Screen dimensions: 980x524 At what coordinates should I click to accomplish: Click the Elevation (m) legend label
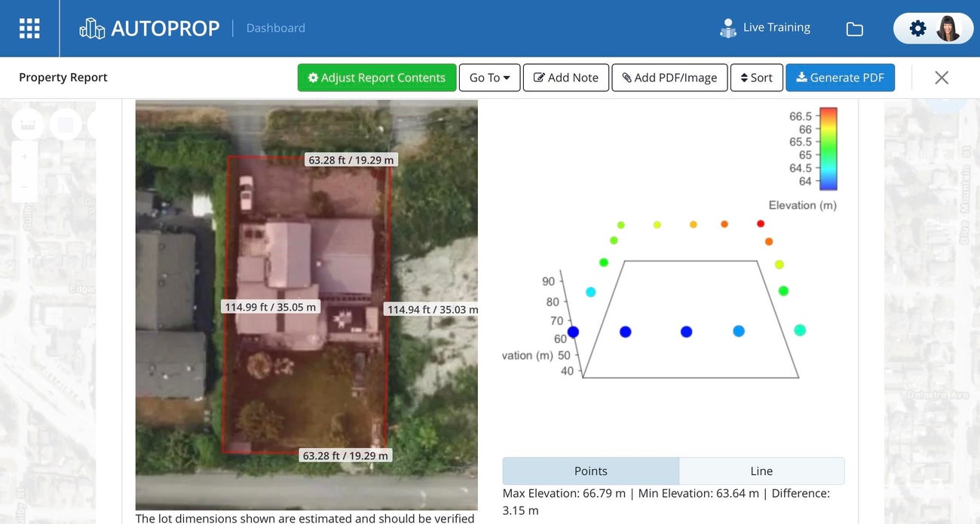click(802, 205)
